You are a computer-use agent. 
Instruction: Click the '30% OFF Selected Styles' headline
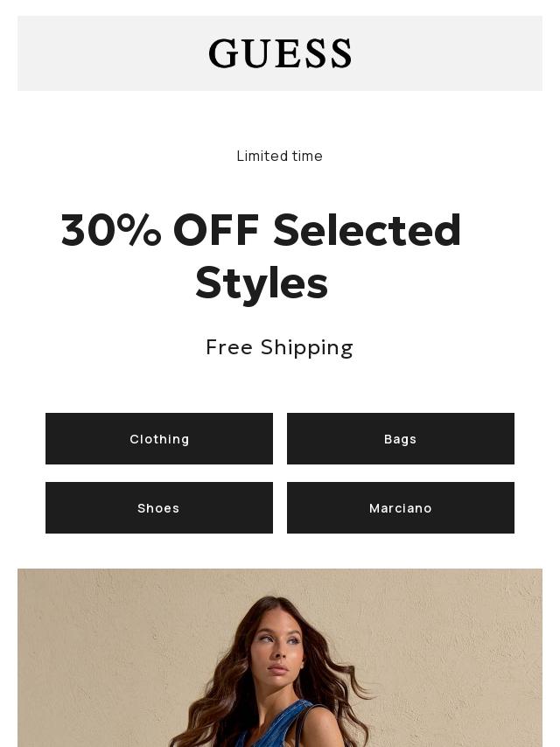(x=261, y=256)
